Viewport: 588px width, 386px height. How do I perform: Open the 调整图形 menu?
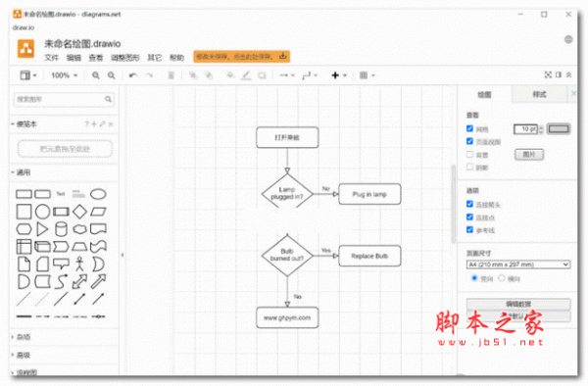(x=124, y=58)
